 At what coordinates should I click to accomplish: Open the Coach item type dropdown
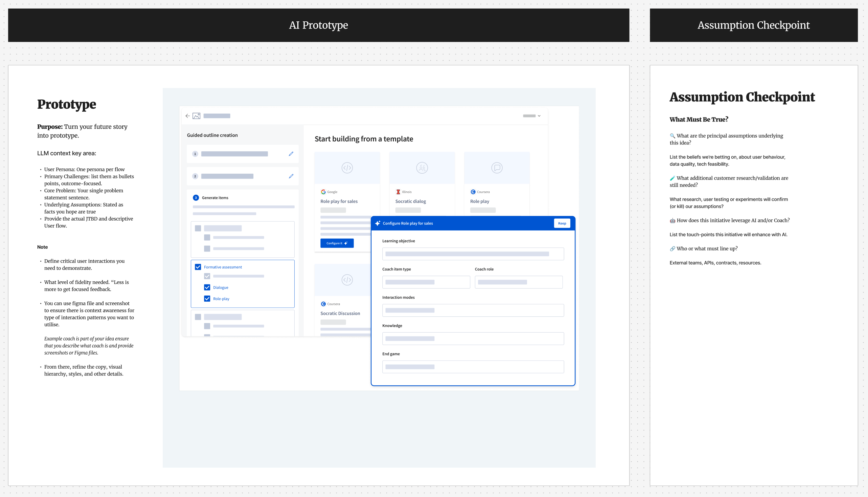[x=426, y=282]
